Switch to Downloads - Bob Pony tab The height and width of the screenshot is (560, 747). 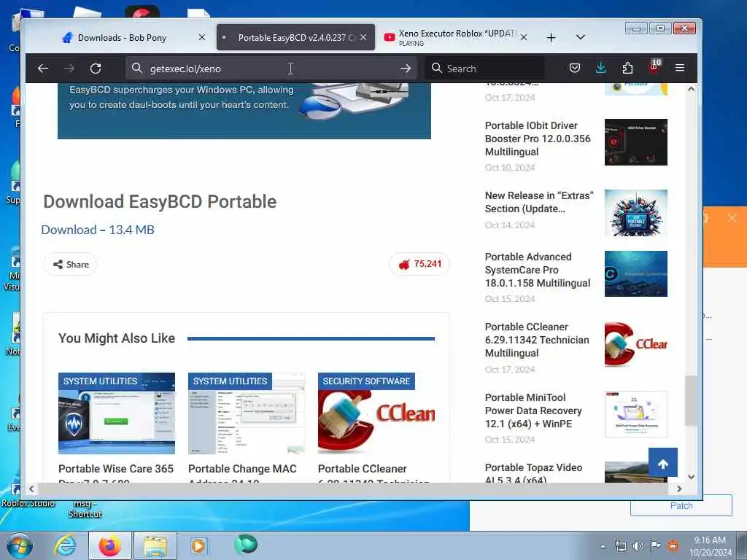pyautogui.click(x=122, y=38)
